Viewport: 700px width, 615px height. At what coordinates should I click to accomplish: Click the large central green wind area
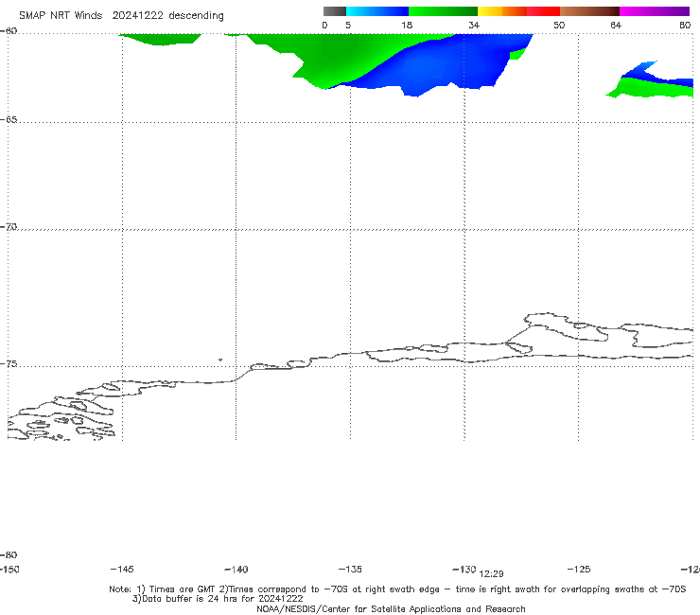tap(340, 58)
